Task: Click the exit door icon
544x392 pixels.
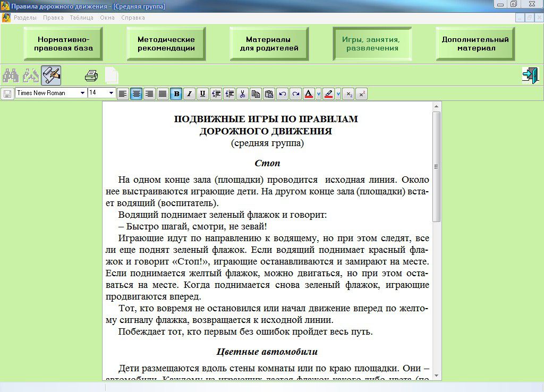Action: [531, 75]
